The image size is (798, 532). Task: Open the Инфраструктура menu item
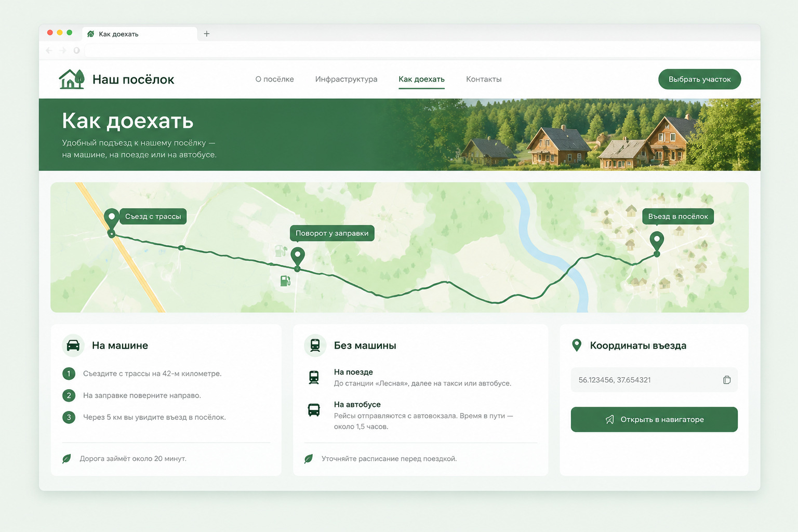[346, 79]
